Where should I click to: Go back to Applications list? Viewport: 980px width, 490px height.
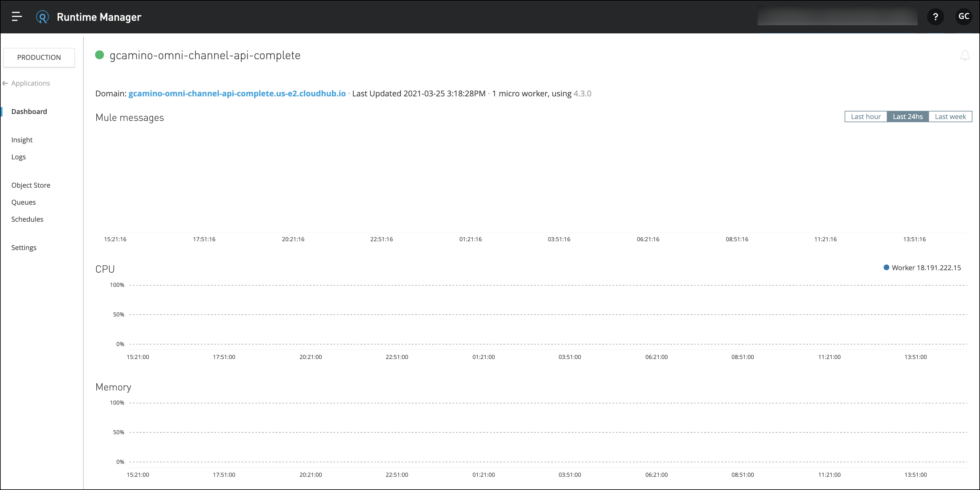click(31, 83)
